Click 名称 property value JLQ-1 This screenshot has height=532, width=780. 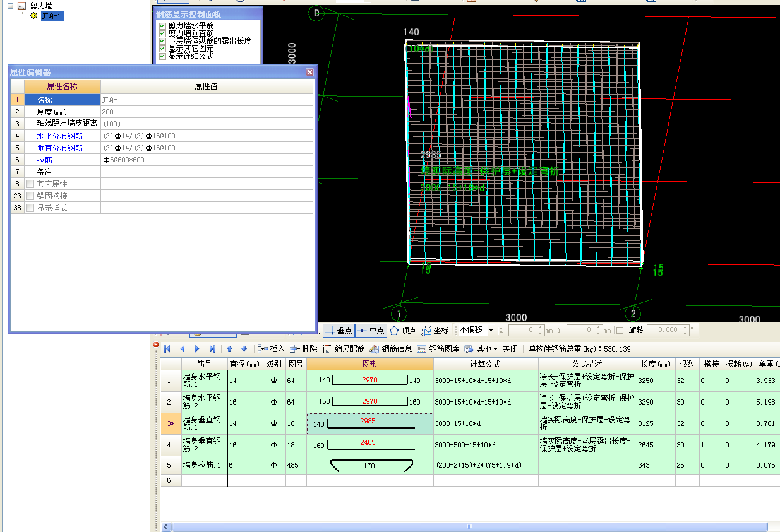[207, 100]
